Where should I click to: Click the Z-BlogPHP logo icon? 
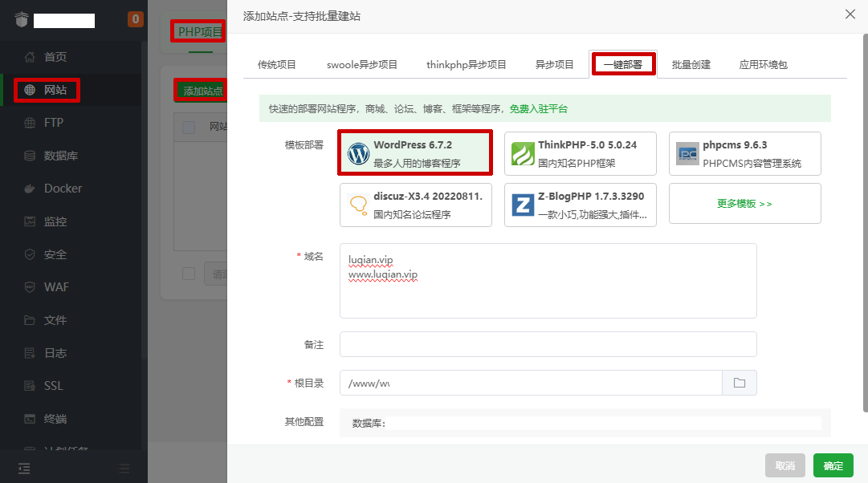point(523,205)
